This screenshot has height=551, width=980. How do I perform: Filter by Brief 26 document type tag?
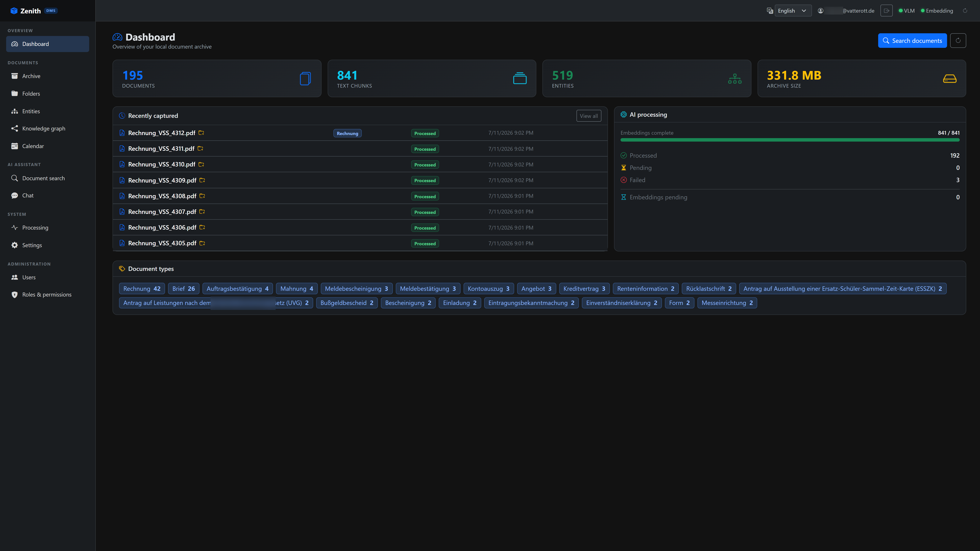tap(183, 289)
